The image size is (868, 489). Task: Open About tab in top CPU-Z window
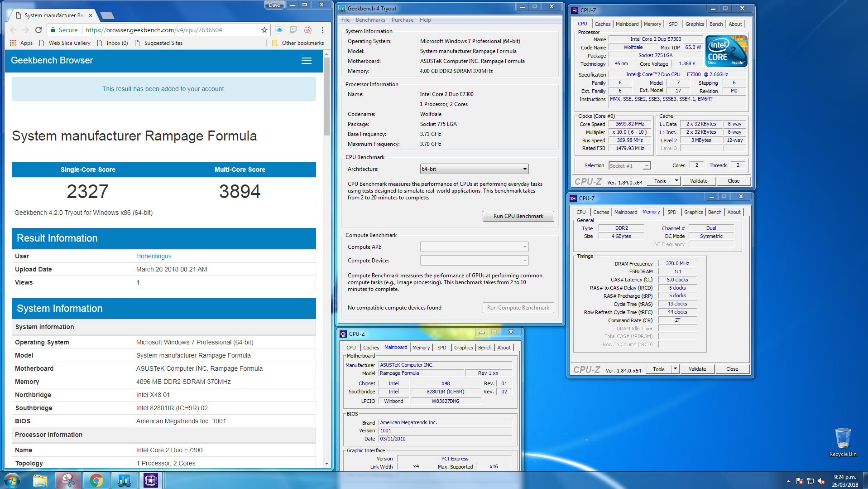(735, 24)
